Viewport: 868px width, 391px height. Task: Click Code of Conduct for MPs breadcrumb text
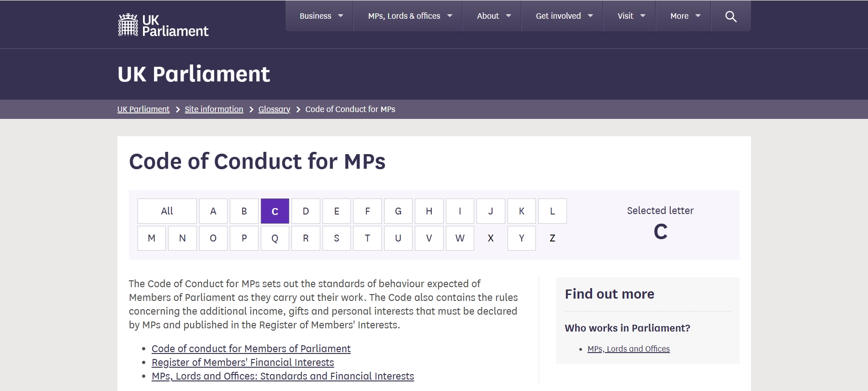[x=350, y=109]
